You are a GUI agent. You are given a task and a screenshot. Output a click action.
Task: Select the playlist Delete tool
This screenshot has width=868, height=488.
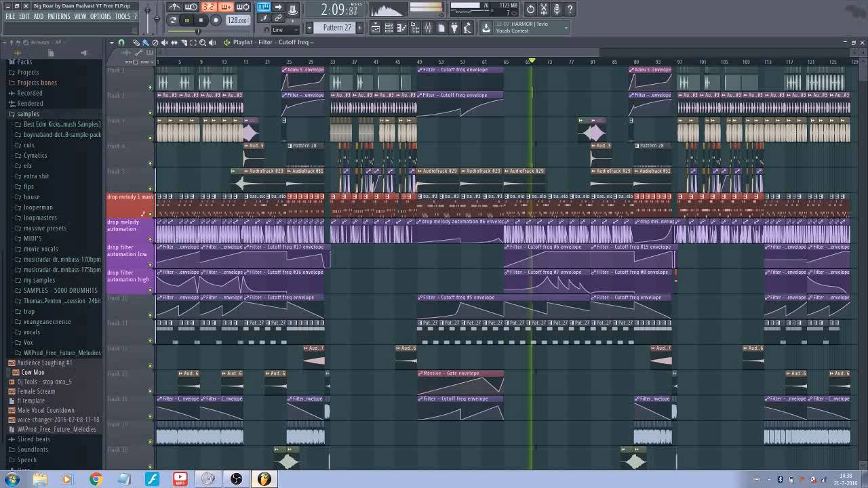point(155,42)
